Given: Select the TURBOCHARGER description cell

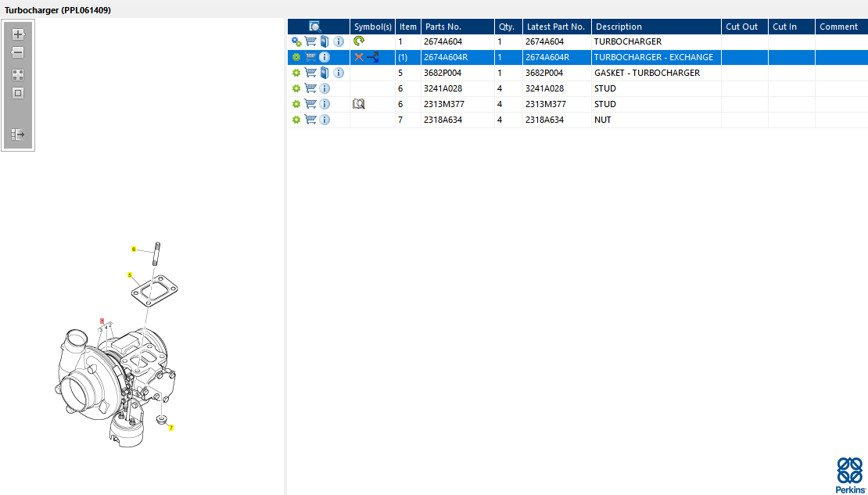Looking at the screenshot, I should click(x=657, y=41).
